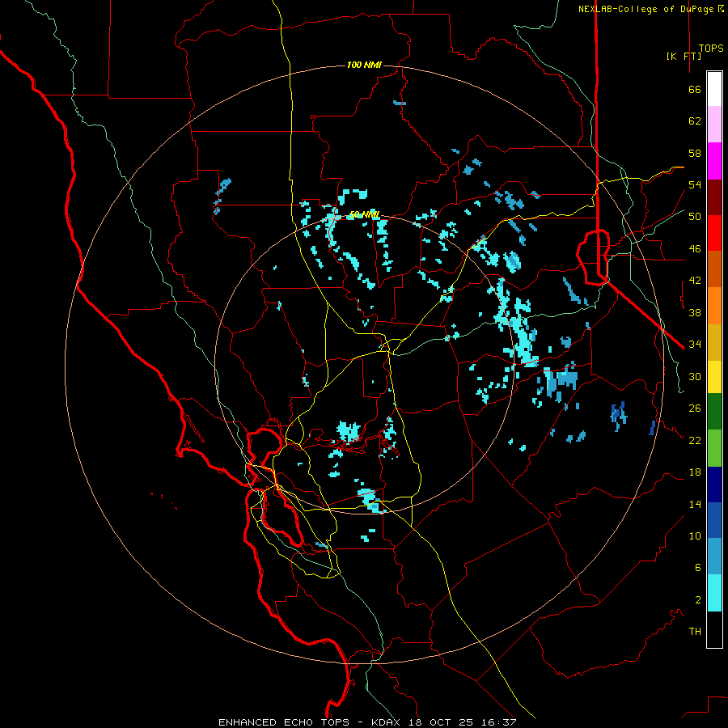
Task: Click the TH threshold label
Action: click(695, 632)
